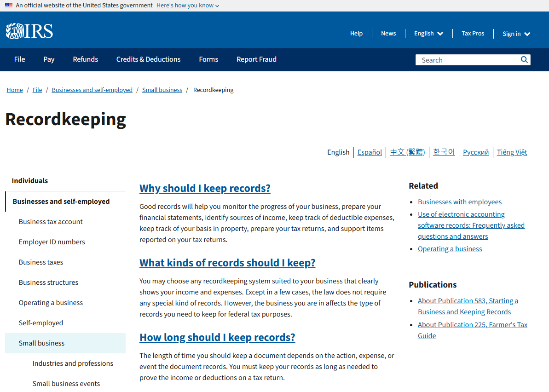Switch page language to Tiếng Việt
Image resolution: width=549 pixels, height=392 pixels.
tap(512, 152)
